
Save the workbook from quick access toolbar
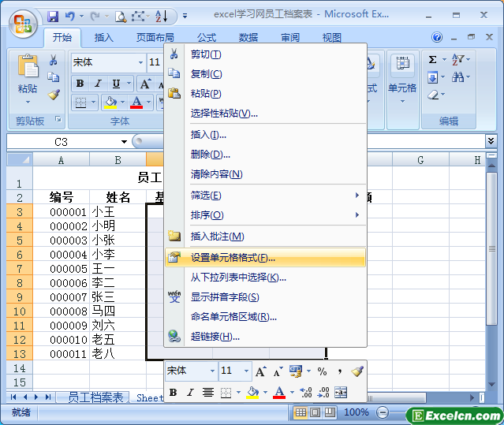[53, 16]
